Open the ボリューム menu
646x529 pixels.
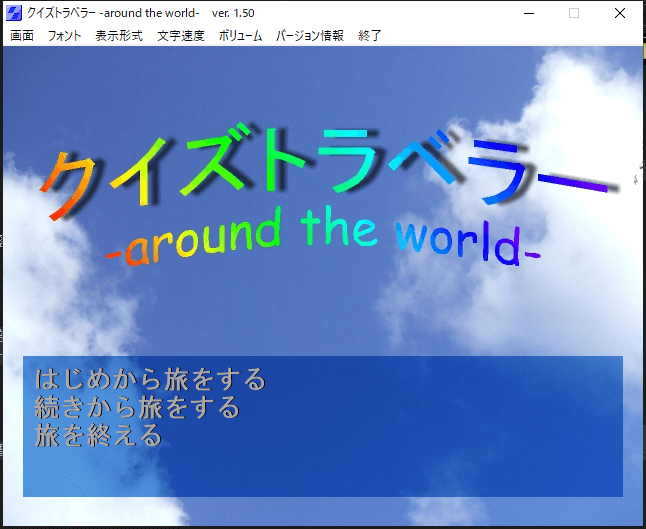click(x=240, y=35)
